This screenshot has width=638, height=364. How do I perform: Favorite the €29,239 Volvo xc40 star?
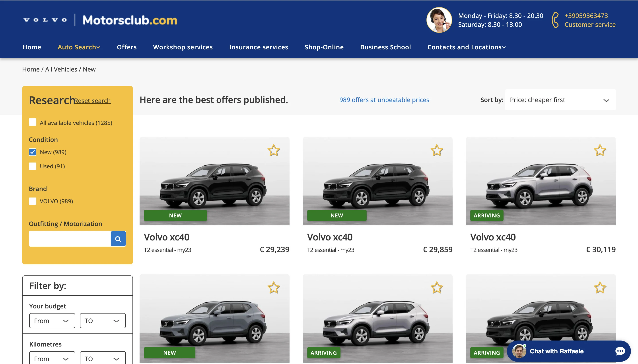click(274, 150)
